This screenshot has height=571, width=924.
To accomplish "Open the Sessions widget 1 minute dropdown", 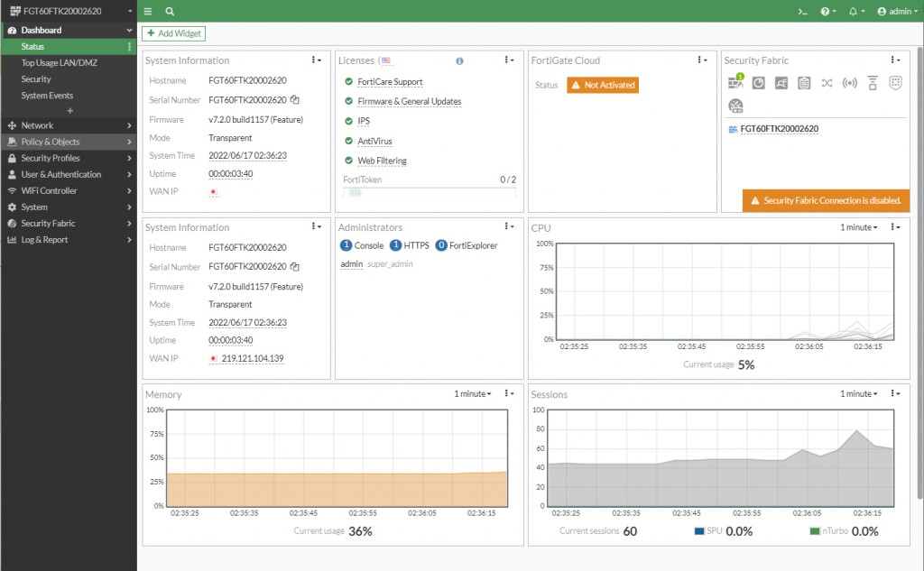I will tap(859, 393).
